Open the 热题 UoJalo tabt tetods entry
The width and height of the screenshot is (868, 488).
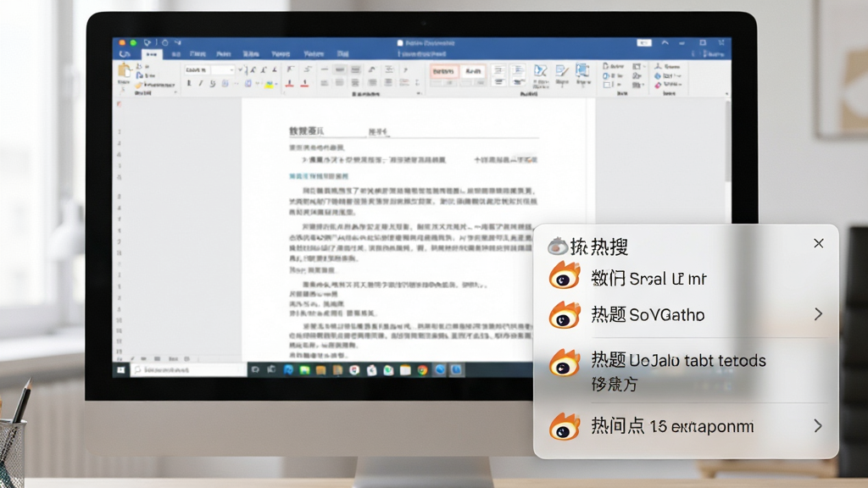point(679,360)
